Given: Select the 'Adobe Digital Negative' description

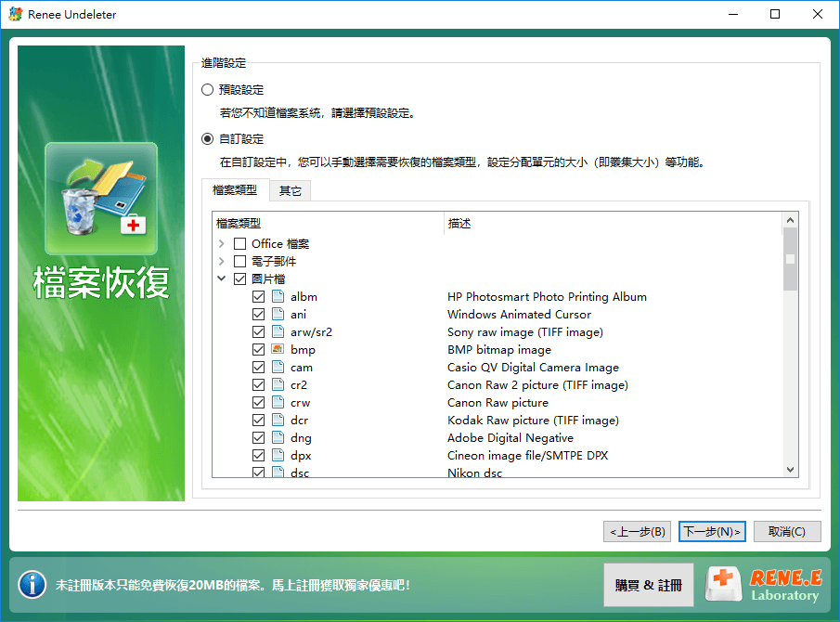Looking at the screenshot, I should point(510,437).
